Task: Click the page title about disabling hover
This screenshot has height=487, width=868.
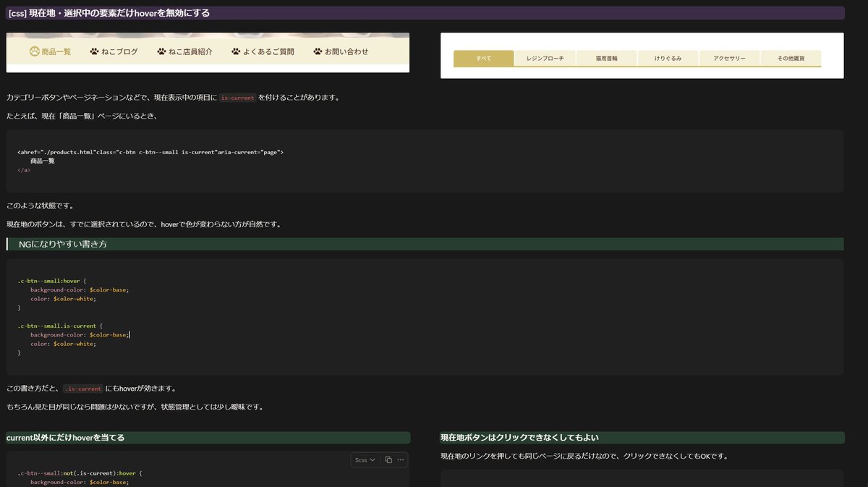Action: tap(109, 13)
